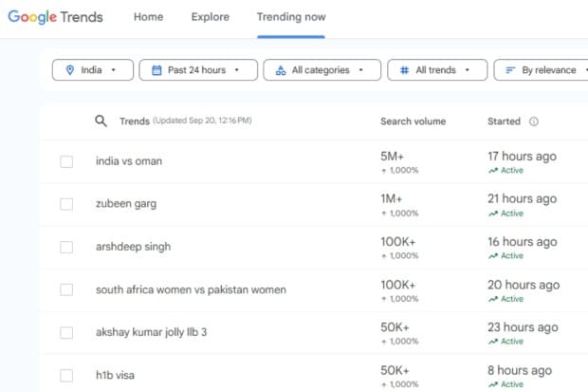Open south africa women vs pakistan women trend
This screenshot has height=392, width=588.
pos(191,289)
